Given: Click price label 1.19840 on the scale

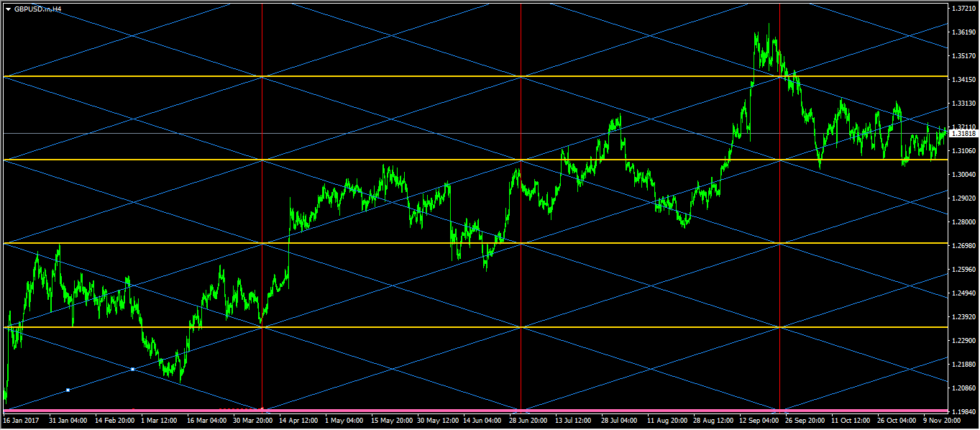Looking at the screenshot, I should 962,411.
